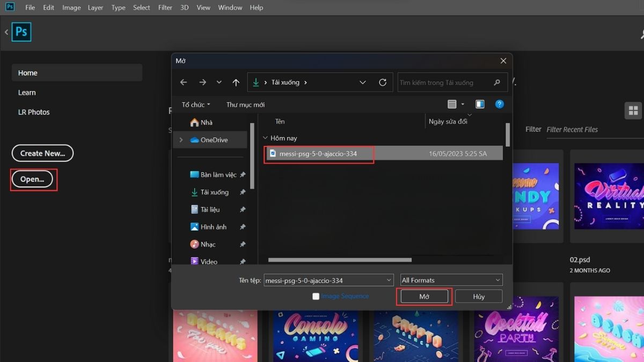Click the Video folder icon in sidebar

pyautogui.click(x=194, y=262)
